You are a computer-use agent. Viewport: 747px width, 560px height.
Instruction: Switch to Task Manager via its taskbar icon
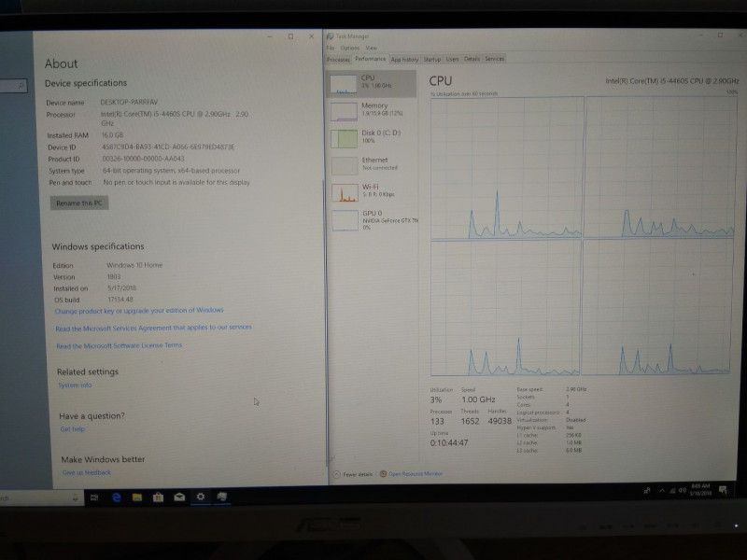coord(221,497)
